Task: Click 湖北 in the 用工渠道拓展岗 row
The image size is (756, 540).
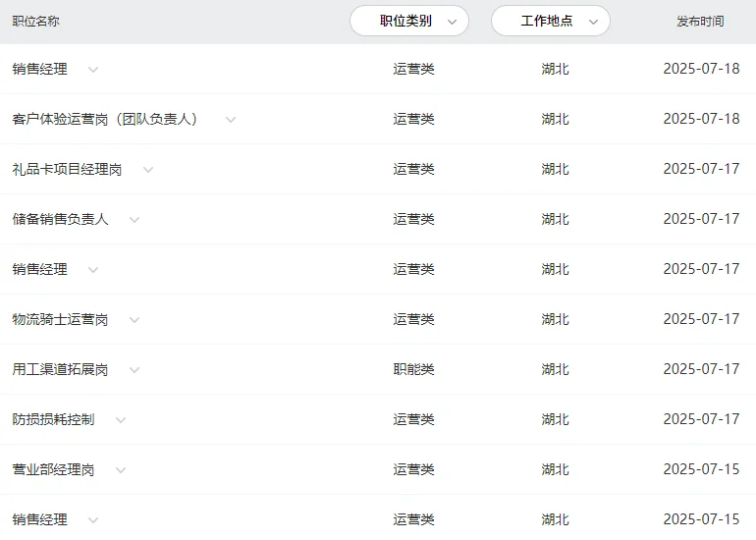Action: [555, 370]
